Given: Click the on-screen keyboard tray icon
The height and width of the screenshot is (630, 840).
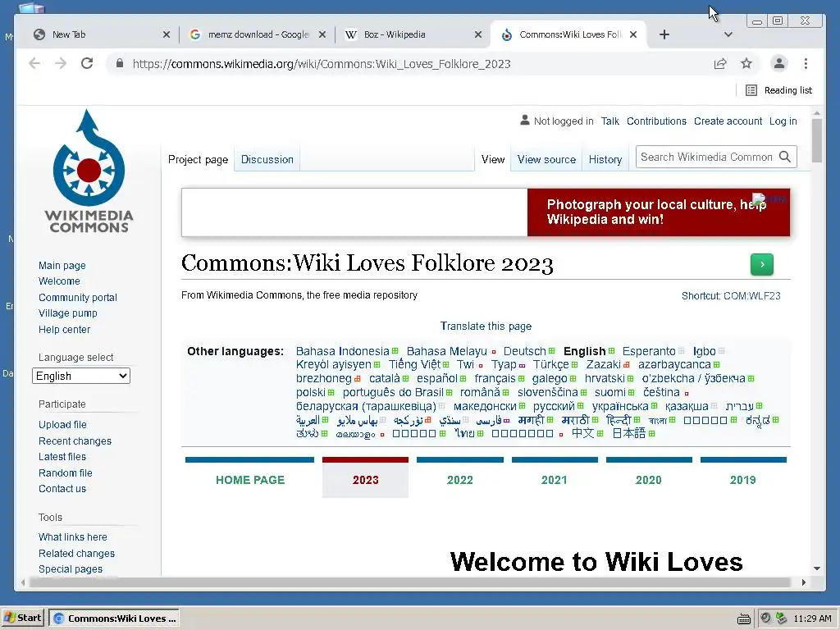Looking at the screenshot, I should pos(743,619).
